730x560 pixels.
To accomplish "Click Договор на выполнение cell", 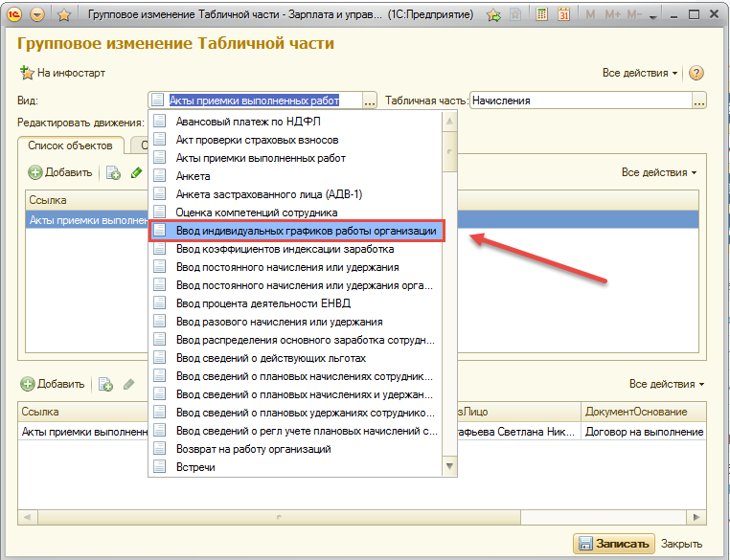I will (x=644, y=432).
